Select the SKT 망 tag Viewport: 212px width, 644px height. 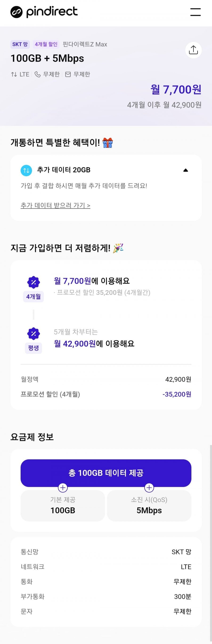[20, 44]
